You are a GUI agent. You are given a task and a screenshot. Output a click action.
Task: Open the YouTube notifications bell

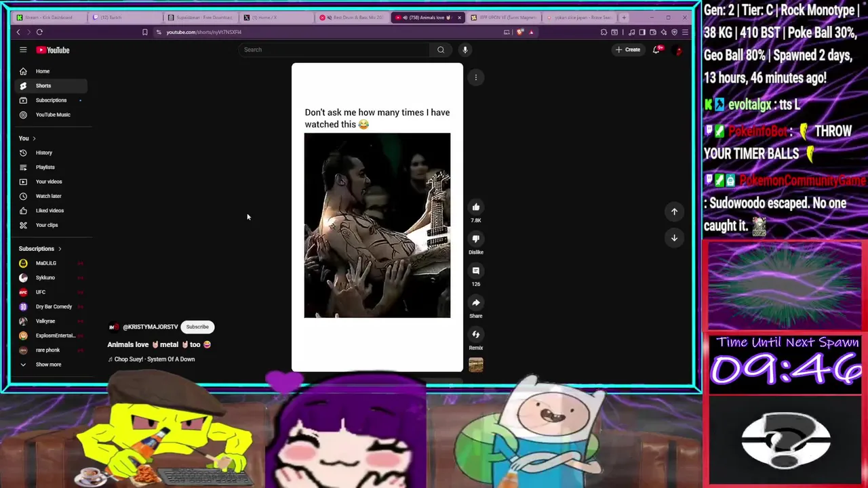coord(656,49)
